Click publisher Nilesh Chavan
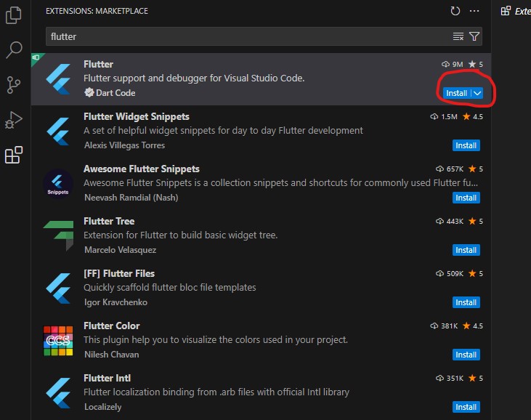The width and height of the screenshot is (531, 420). pyautogui.click(x=112, y=355)
